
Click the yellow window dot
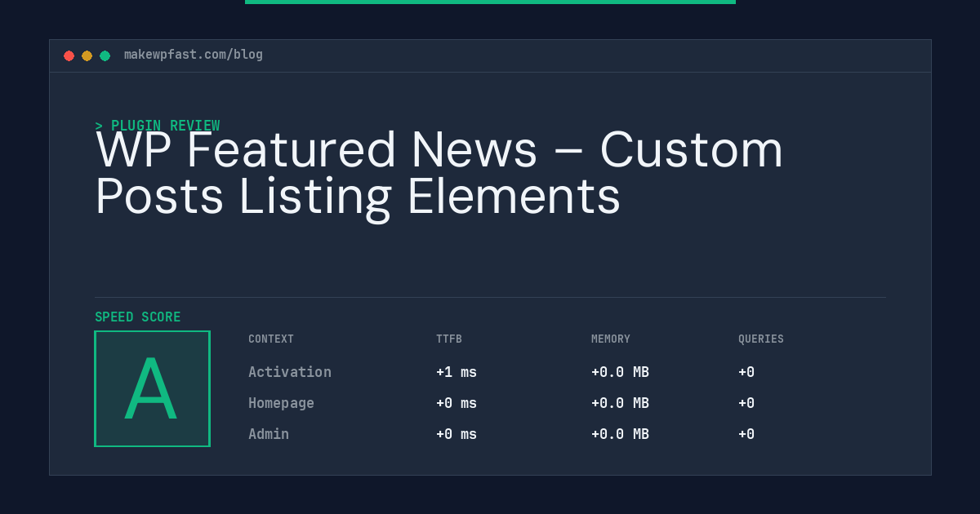pos(87,55)
